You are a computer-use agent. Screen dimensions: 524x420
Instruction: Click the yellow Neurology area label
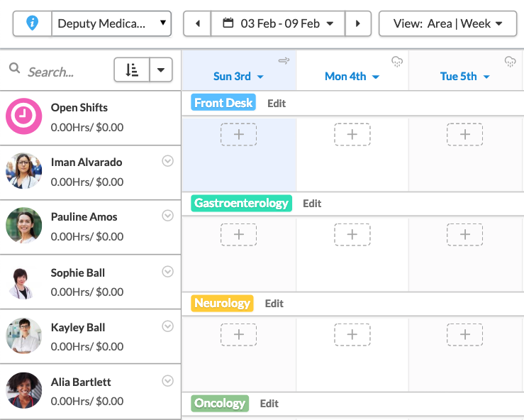pos(222,303)
